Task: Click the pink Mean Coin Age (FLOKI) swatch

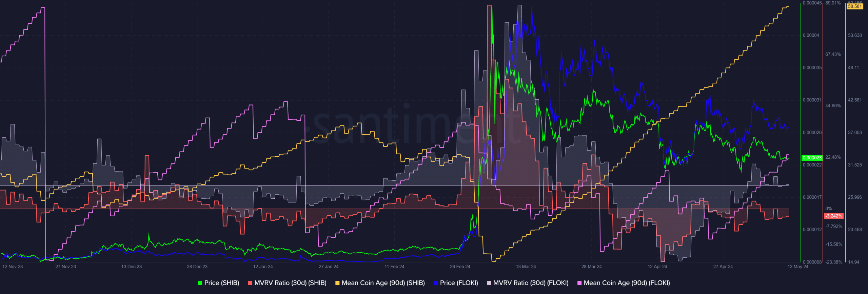Action: [x=579, y=283]
